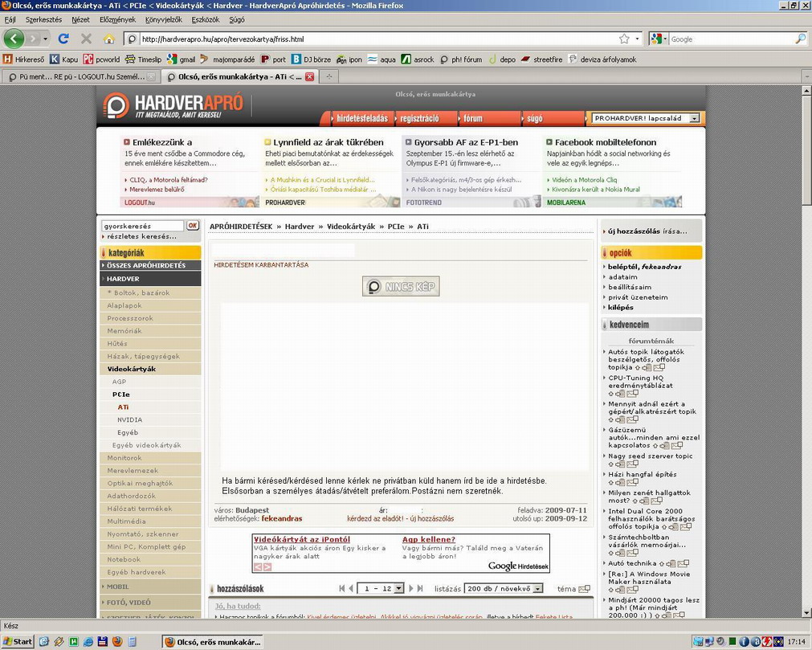This screenshot has width=812, height=650.
Task: Click the OK quick search button
Action: click(x=193, y=225)
